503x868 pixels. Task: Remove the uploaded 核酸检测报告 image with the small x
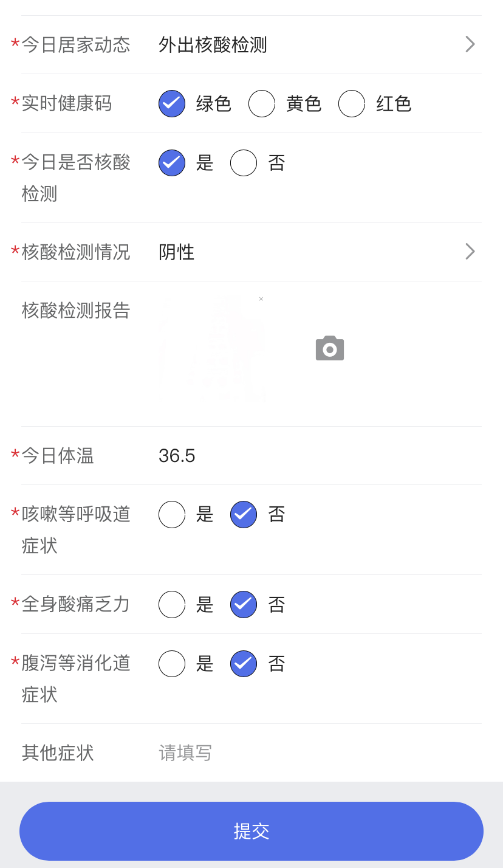coord(261,299)
